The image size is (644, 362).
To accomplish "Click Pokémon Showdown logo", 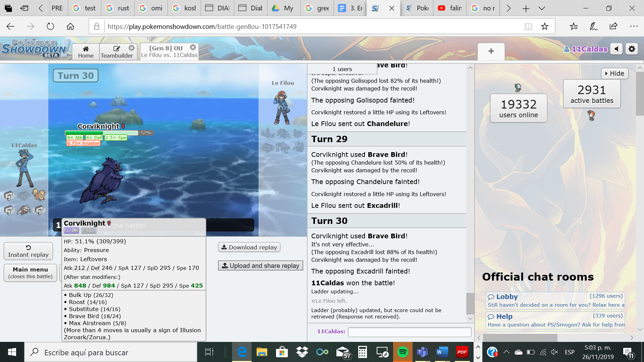I will (35, 49).
